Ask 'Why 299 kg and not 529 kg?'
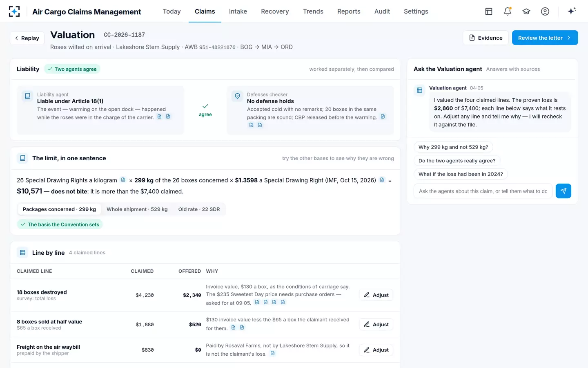Screen dimensions: 588x368 coord(453,147)
